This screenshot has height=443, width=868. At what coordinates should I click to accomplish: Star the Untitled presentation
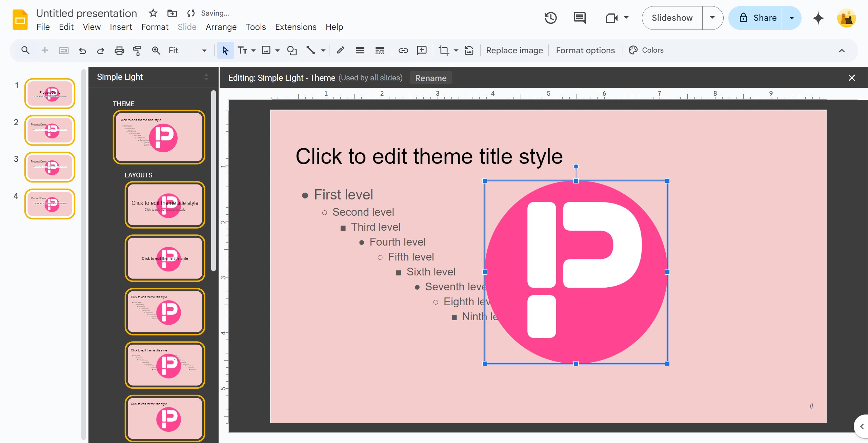(153, 13)
